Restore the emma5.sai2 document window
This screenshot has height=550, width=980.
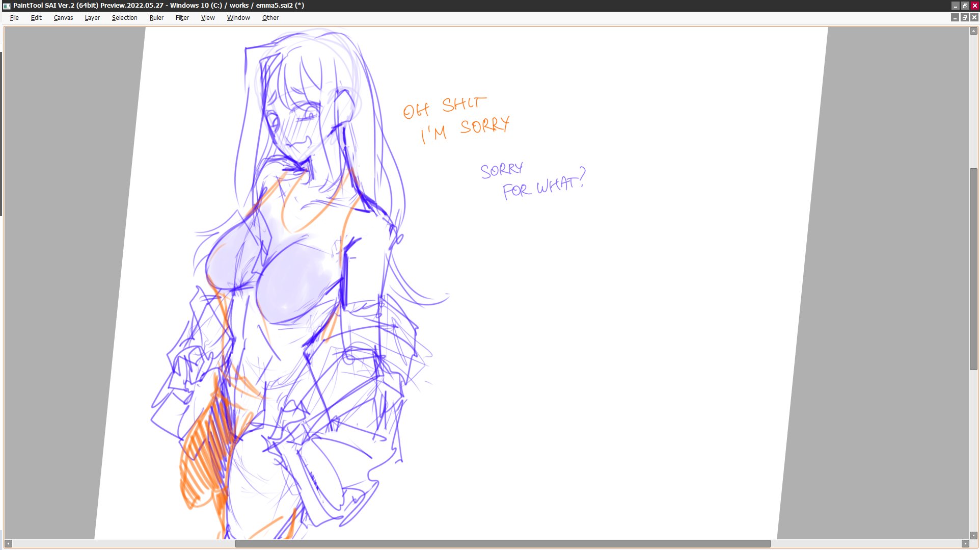click(x=965, y=17)
